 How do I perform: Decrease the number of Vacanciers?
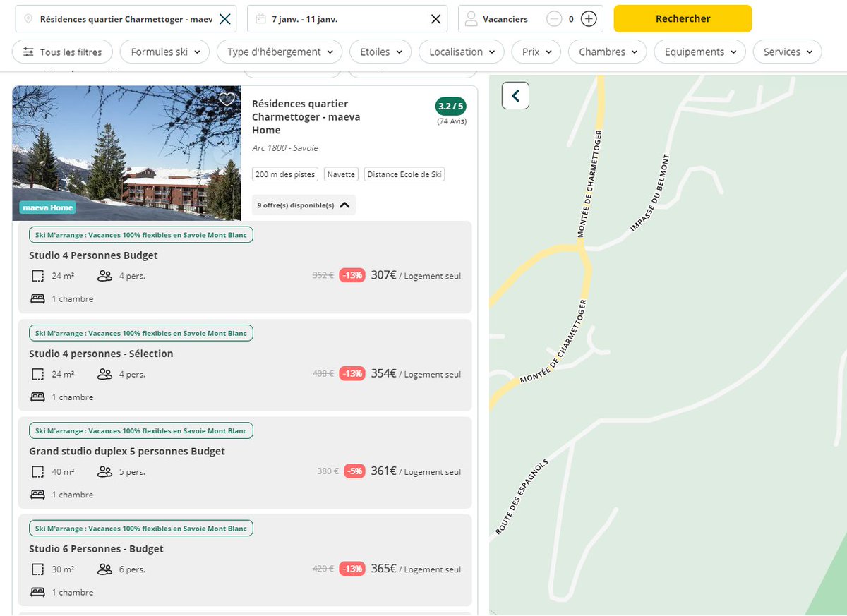[555, 19]
